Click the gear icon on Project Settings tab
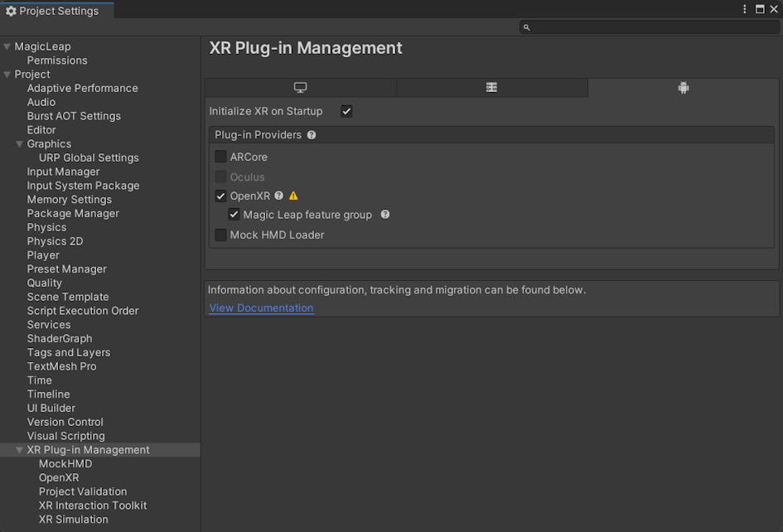The width and height of the screenshot is (783, 532). pos(11,11)
